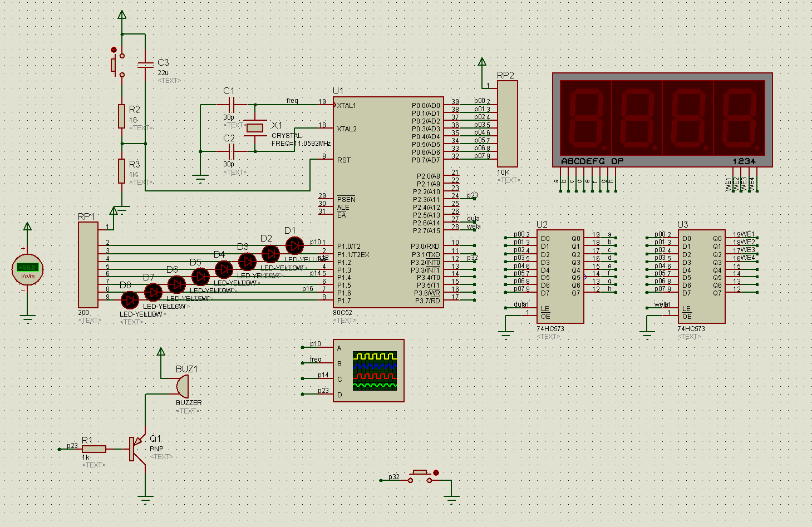Select the R3 1K resistor
Viewport: 812px width, 527px height.
point(121,171)
